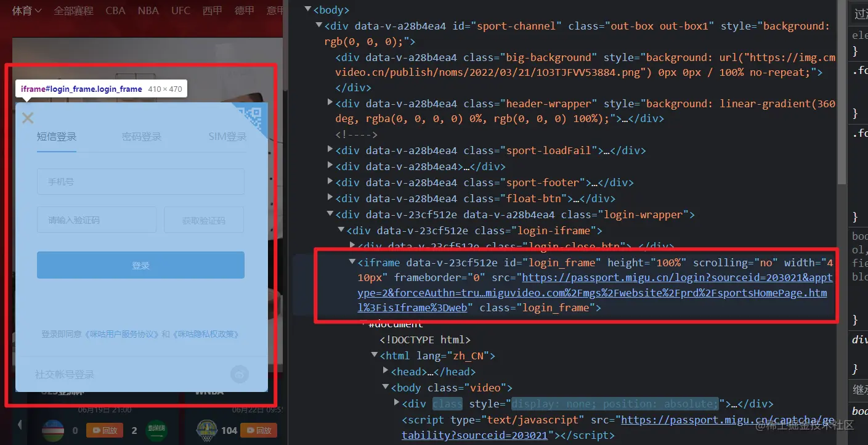Screen dimensions: 868x445
Task: Click the Elements panel vertical scrollbar
Action: pos(842,92)
